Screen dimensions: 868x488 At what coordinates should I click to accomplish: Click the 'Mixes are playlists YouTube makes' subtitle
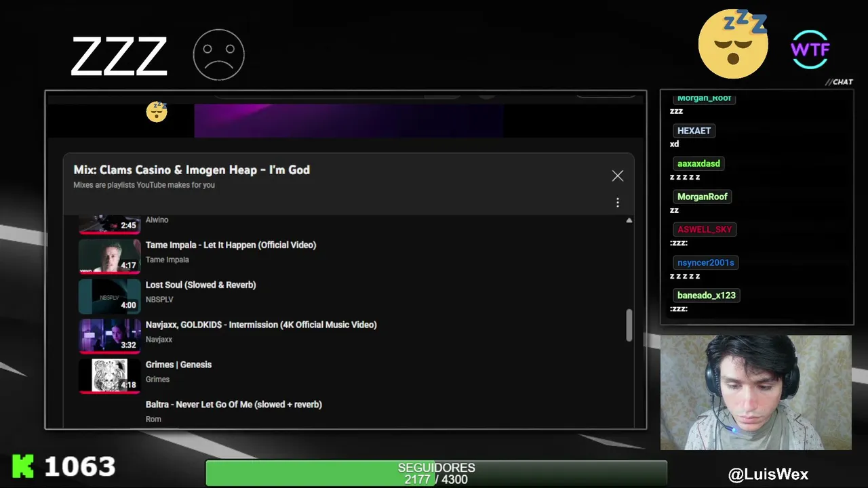click(144, 185)
